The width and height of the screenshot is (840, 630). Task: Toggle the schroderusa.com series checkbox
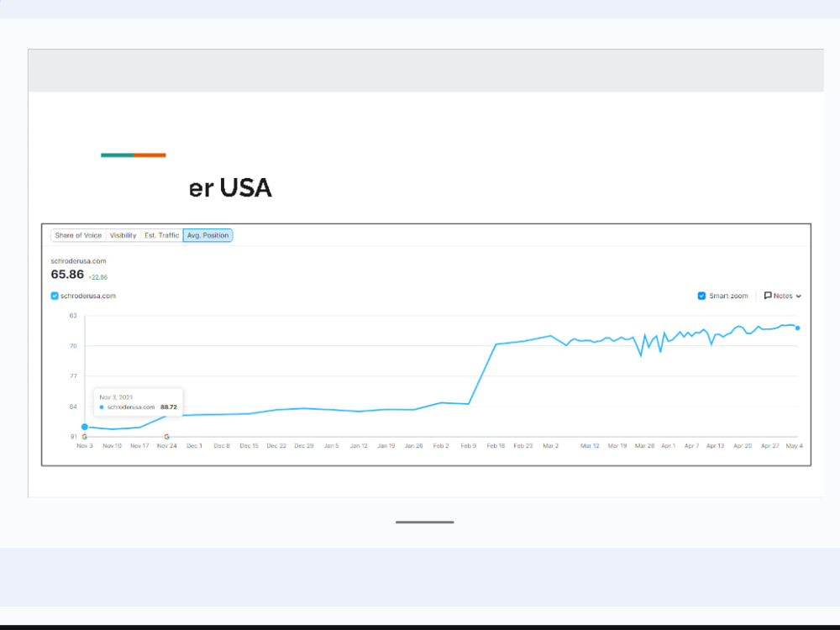tap(54, 296)
